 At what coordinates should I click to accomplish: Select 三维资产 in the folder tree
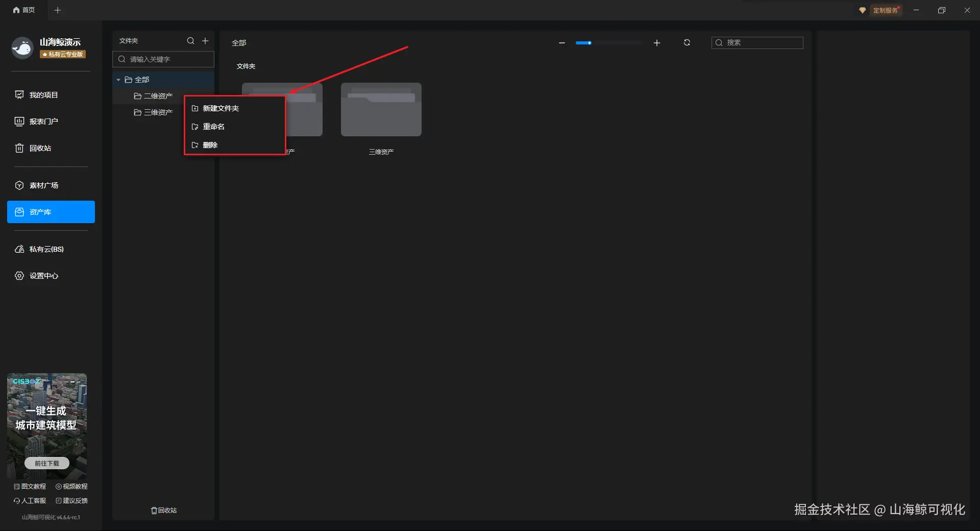(153, 112)
